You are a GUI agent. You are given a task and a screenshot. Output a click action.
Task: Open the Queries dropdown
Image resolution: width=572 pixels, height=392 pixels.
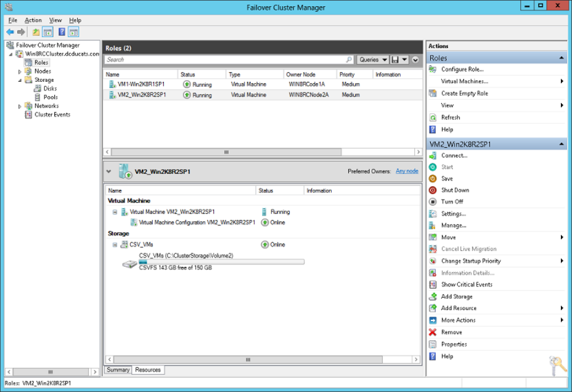click(372, 59)
